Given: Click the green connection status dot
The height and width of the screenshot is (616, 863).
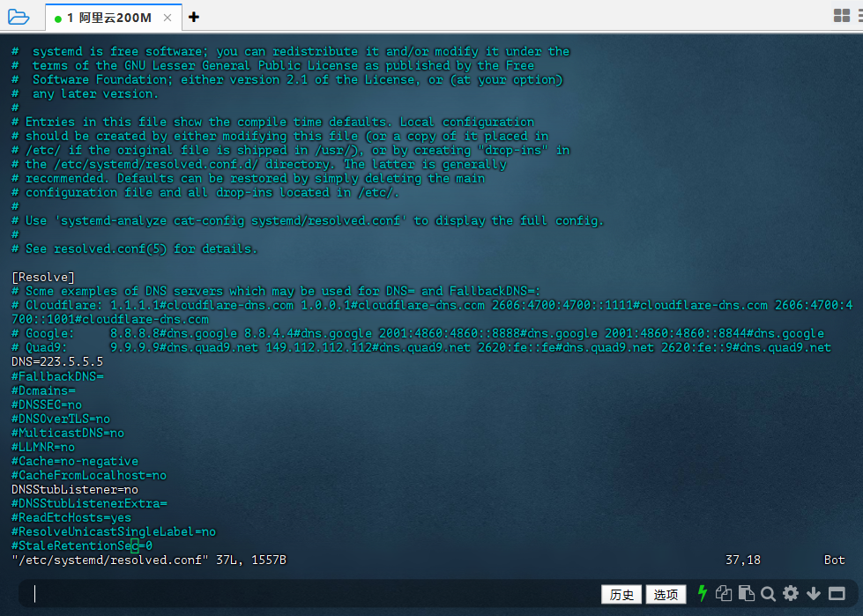Looking at the screenshot, I should coord(58,19).
